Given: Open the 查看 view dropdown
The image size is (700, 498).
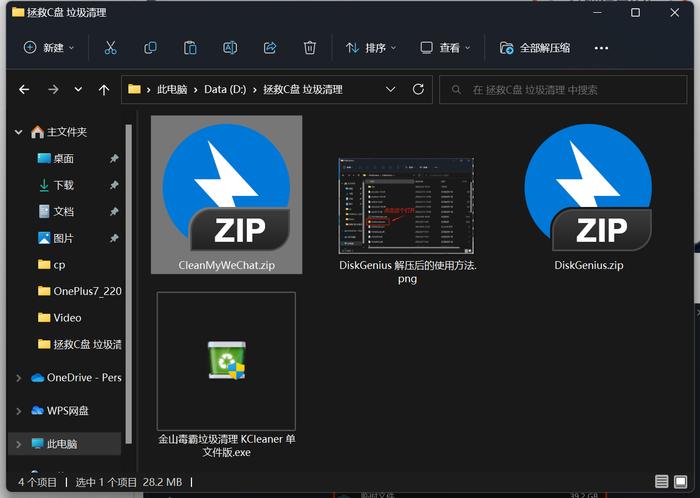Looking at the screenshot, I should click(445, 48).
